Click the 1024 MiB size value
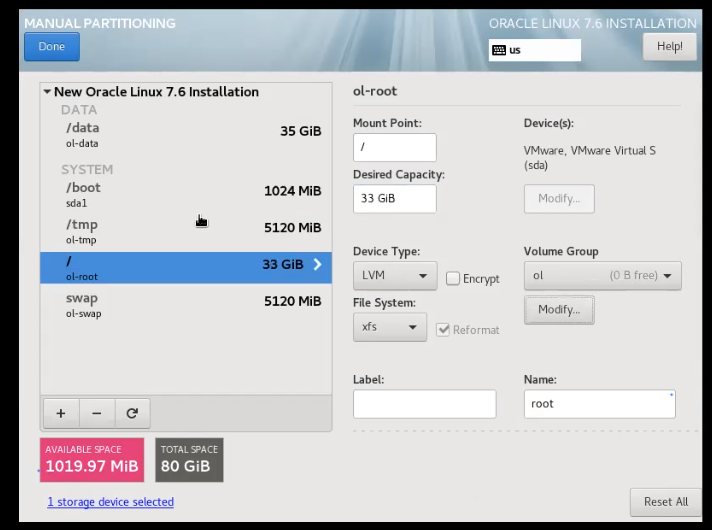This screenshot has width=712, height=530. click(292, 191)
